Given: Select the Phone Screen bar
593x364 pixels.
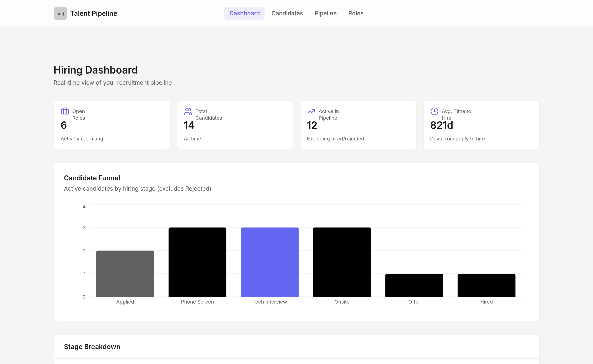Looking at the screenshot, I should pos(197,262).
